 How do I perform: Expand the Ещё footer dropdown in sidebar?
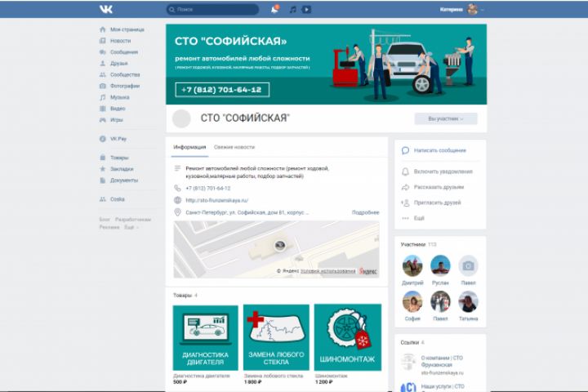click(x=131, y=227)
